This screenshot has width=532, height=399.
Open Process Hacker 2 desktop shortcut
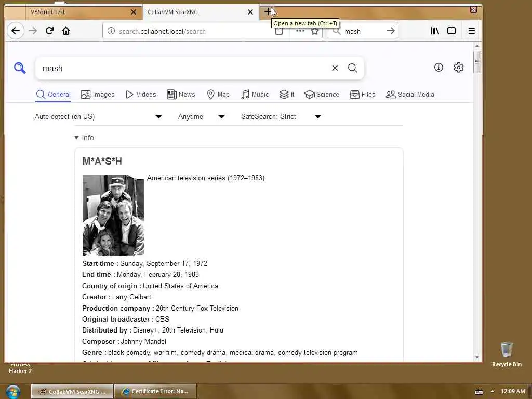(x=20, y=368)
